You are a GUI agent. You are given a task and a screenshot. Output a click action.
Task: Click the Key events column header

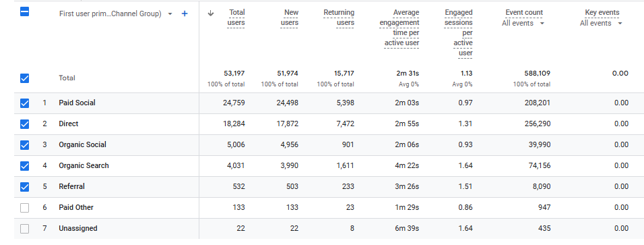click(602, 13)
